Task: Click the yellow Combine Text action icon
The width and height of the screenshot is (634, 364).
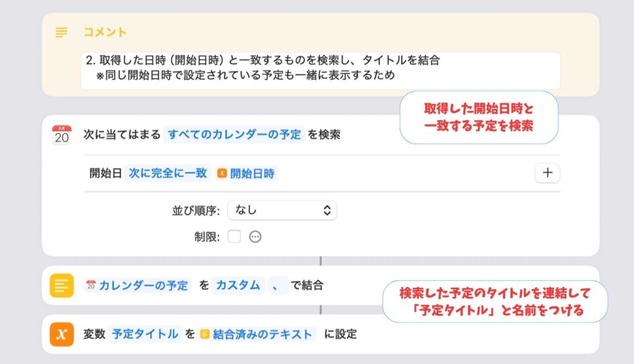Action: click(x=62, y=285)
